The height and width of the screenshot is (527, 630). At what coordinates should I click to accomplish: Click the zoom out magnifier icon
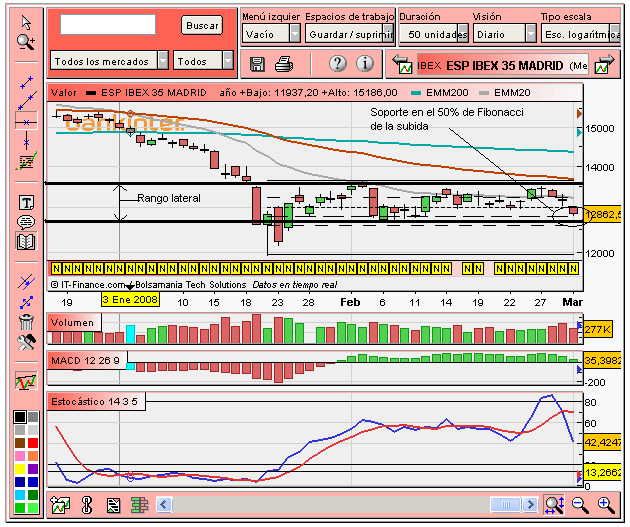coord(580,505)
